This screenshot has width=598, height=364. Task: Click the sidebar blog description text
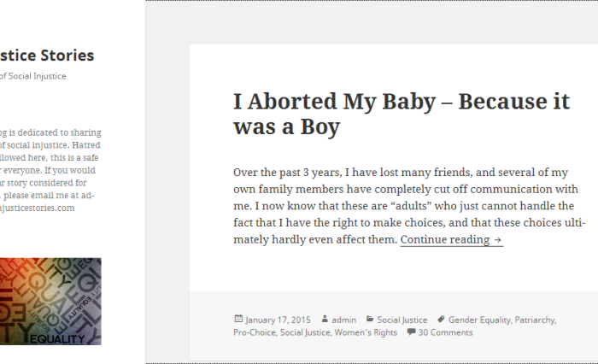[x=50, y=170]
